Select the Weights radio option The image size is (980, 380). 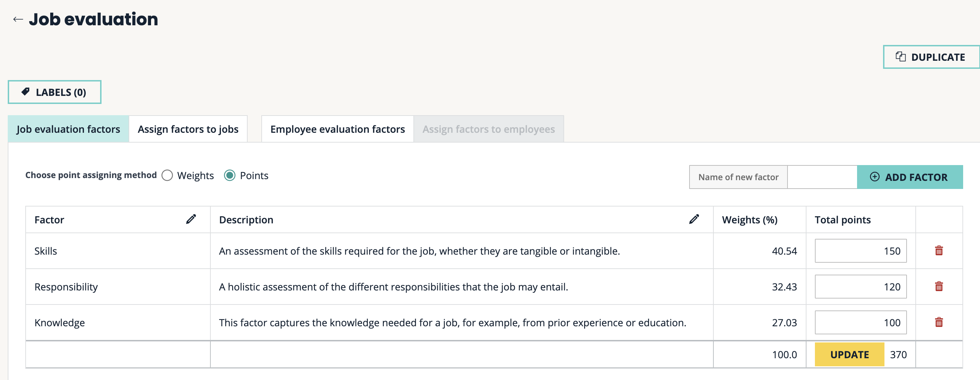168,175
